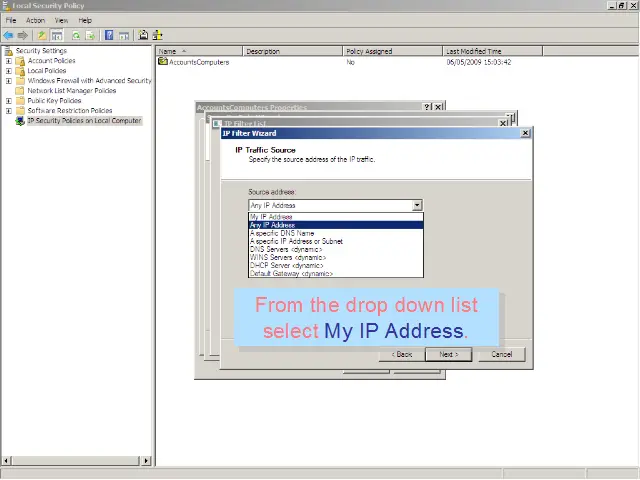This screenshot has width=640, height=480.
Task: Click the Create IP Security Policy icon
Action: [143, 35]
